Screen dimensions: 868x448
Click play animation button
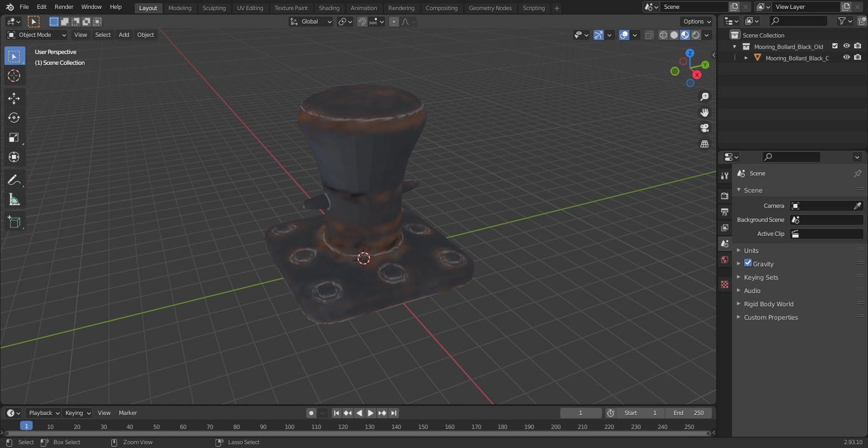[x=370, y=413]
